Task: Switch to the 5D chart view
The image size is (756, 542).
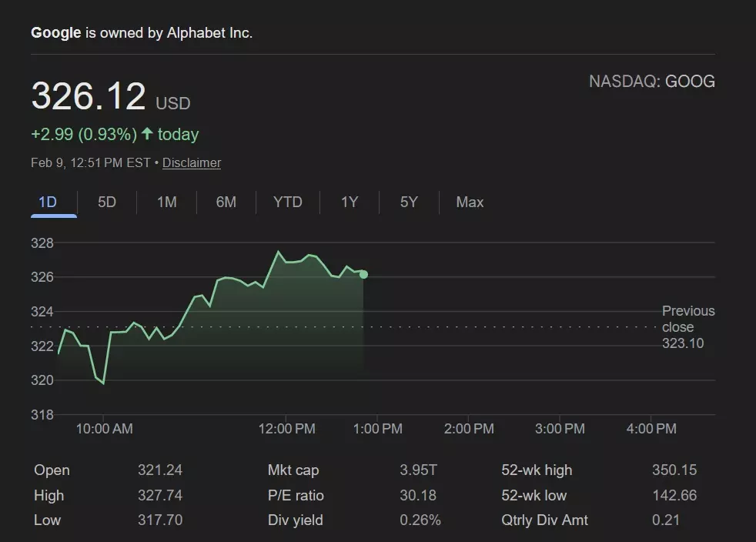Action: [x=106, y=202]
